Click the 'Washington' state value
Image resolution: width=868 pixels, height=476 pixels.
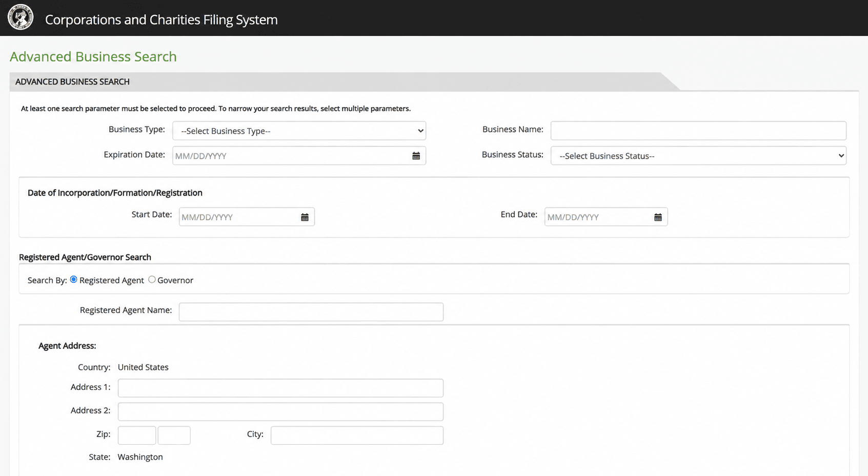click(140, 457)
